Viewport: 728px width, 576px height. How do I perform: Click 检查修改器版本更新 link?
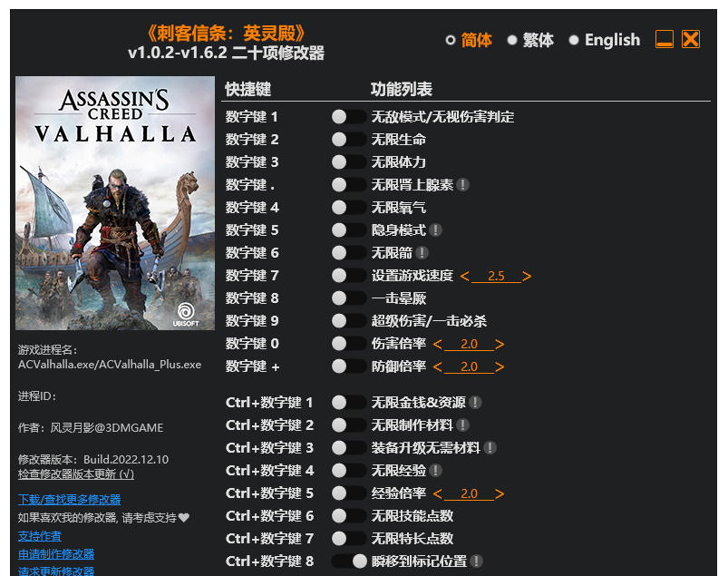(x=76, y=473)
